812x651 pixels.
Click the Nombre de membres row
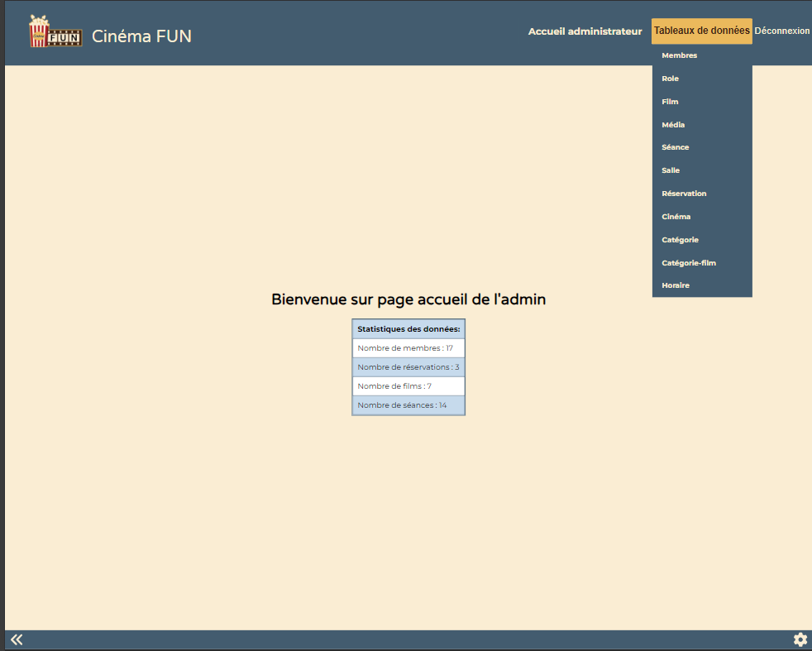pyautogui.click(x=408, y=347)
